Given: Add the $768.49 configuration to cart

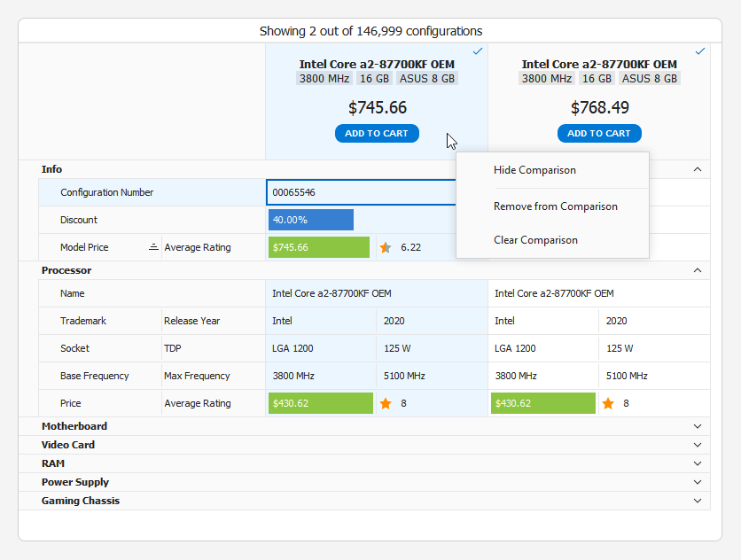Looking at the screenshot, I should (599, 133).
